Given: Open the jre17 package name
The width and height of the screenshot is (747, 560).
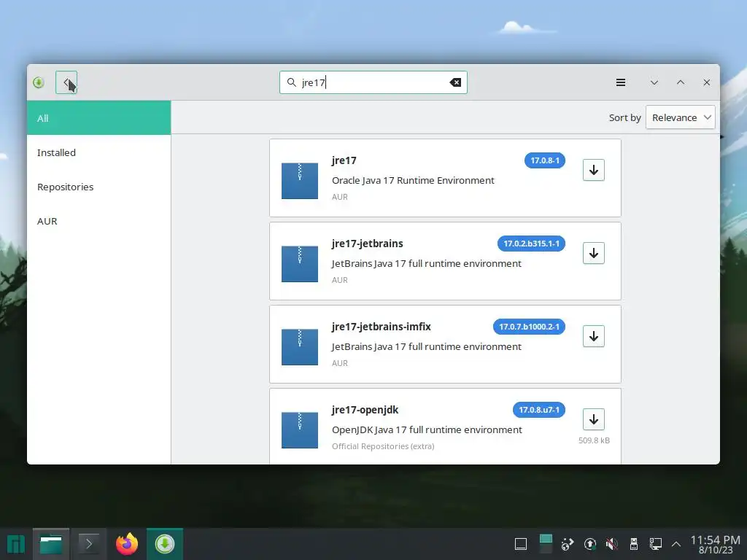Looking at the screenshot, I should (x=344, y=160).
